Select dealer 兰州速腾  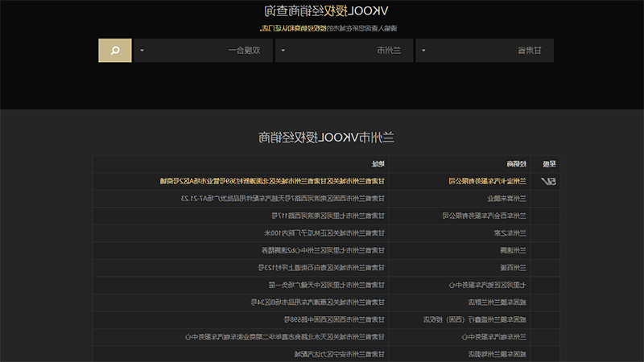(513, 250)
